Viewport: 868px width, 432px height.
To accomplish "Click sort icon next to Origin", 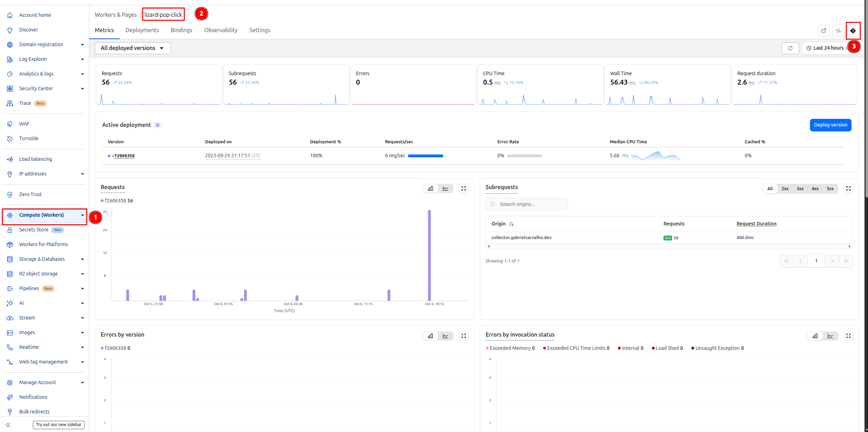I will tap(511, 224).
